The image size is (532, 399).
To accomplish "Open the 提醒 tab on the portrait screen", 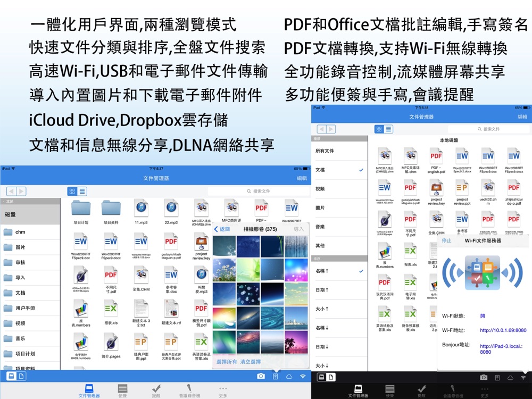I will click(421, 391).
